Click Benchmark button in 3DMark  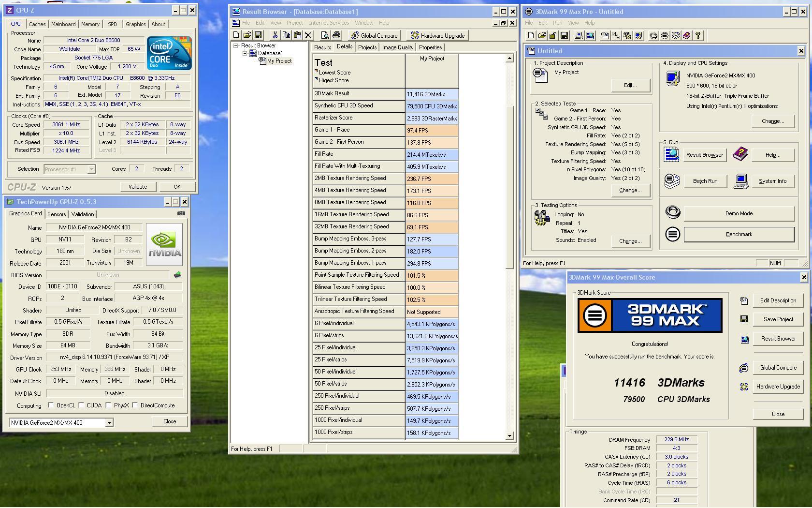739,235
